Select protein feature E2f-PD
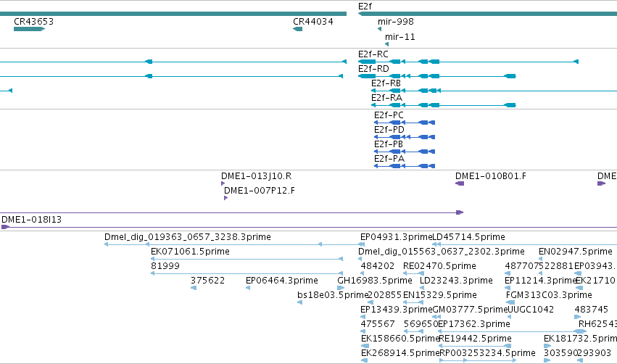 click(405, 137)
